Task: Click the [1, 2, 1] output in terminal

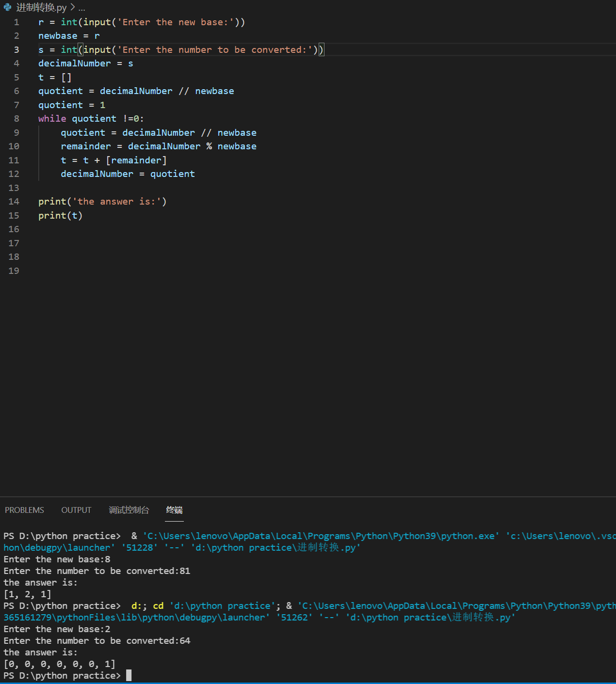Action: tap(27, 594)
